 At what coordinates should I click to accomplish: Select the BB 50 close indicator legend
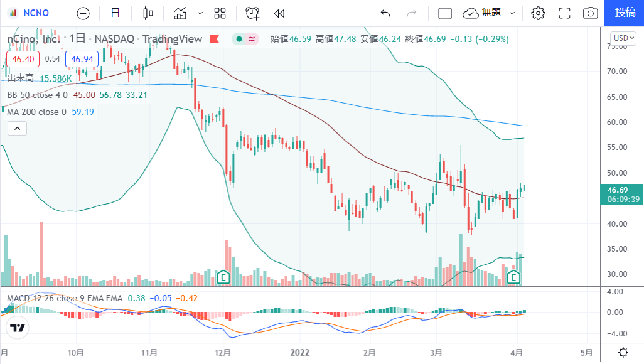pyautogui.click(x=38, y=95)
